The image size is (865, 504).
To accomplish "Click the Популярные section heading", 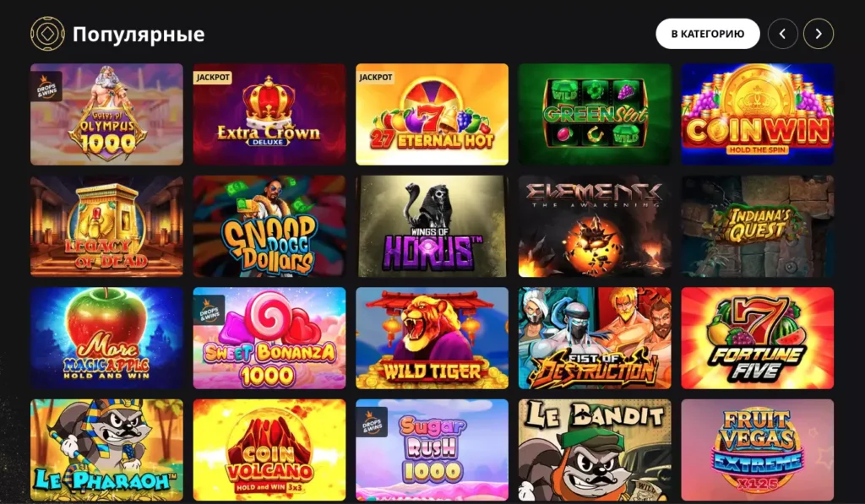I will pos(139,34).
